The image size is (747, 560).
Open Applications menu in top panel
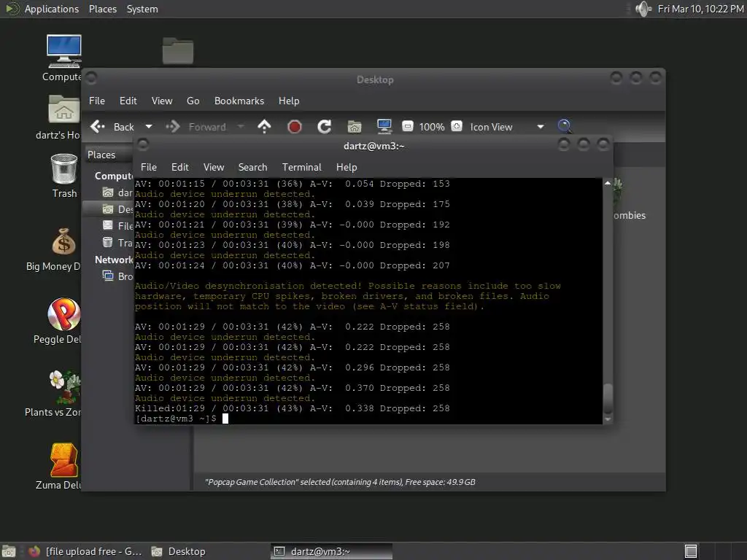click(52, 9)
